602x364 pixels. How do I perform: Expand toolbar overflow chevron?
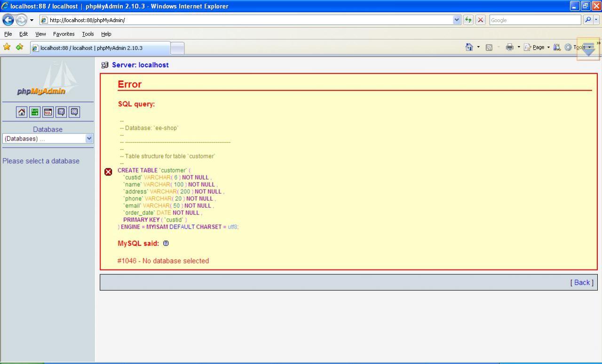pyautogui.click(x=598, y=43)
